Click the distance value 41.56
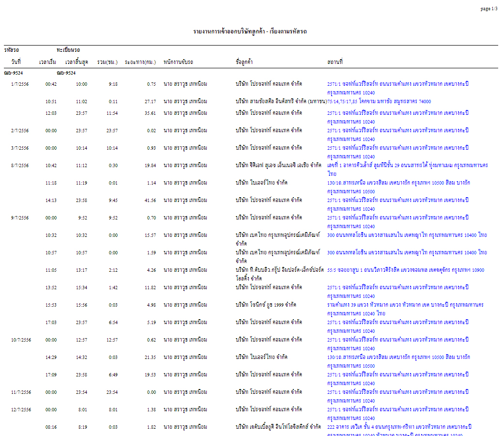Image resolution: width=504 pixels, height=436 pixels. (x=150, y=200)
